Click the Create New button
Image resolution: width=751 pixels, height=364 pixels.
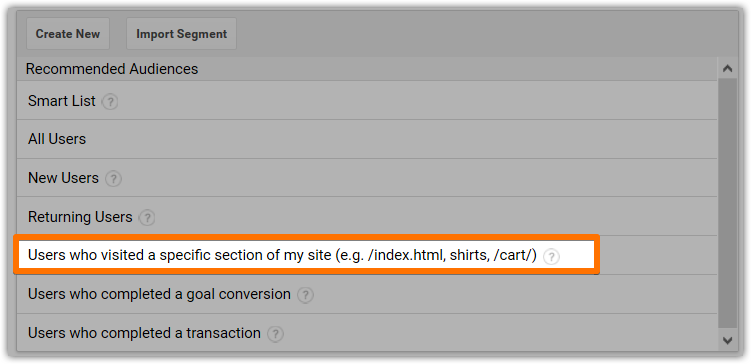pyautogui.click(x=68, y=34)
